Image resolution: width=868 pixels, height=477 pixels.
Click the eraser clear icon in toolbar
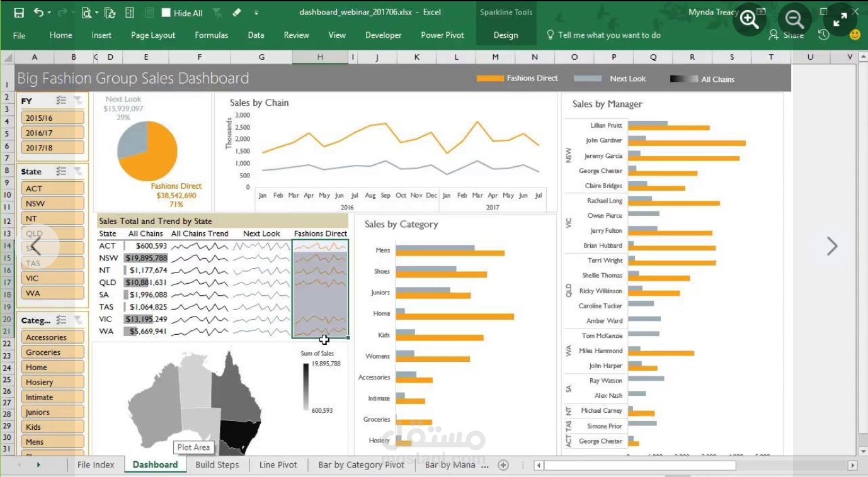pos(237,13)
